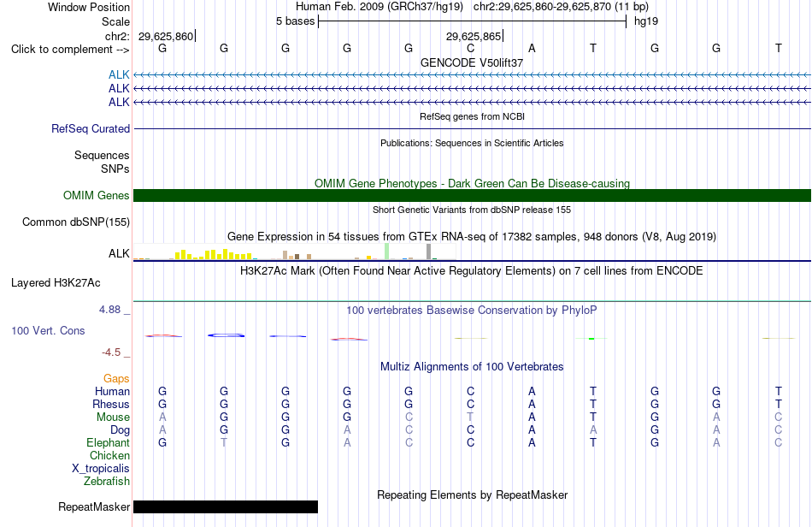The width and height of the screenshot is (812, 527).
Task: Click the light-blue ALK transcript label
Action: pyautogui.click(x=119, y=74)
